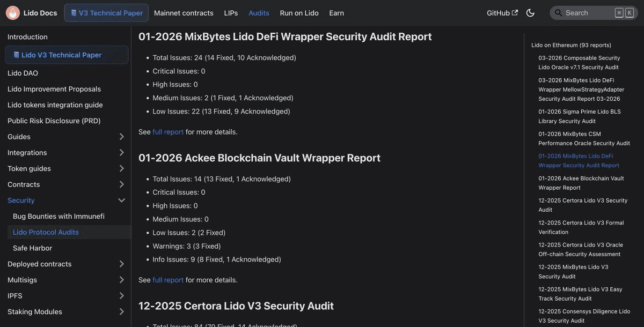Open the V3 Technical Paper navbar button

point(106,13)
